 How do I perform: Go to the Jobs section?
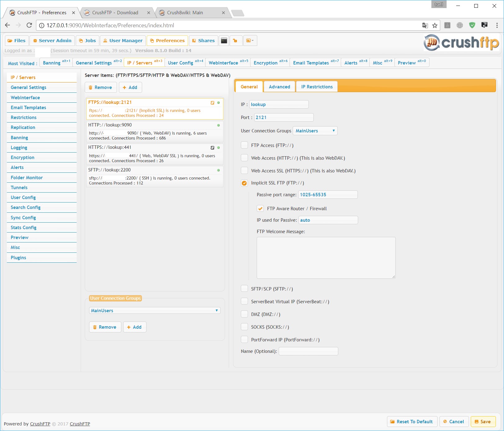88,41
